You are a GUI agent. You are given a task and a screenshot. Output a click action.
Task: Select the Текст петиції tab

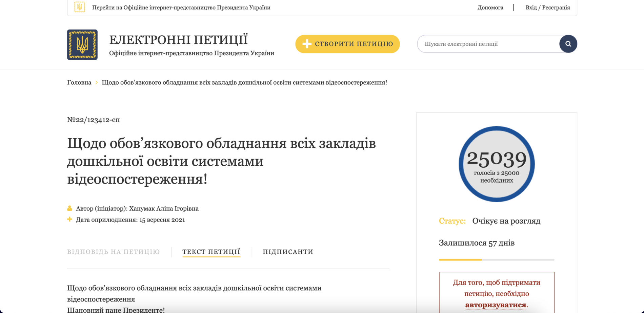point(211,252)
